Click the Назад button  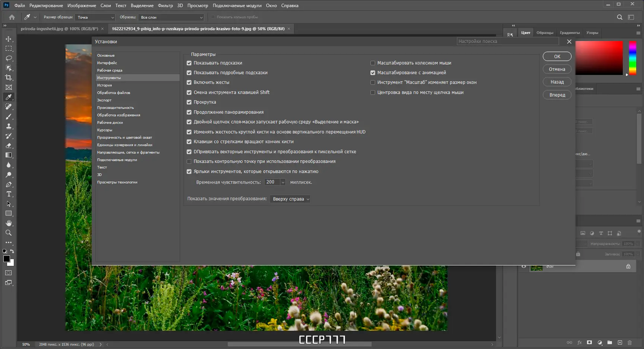(x=557, y=82)
